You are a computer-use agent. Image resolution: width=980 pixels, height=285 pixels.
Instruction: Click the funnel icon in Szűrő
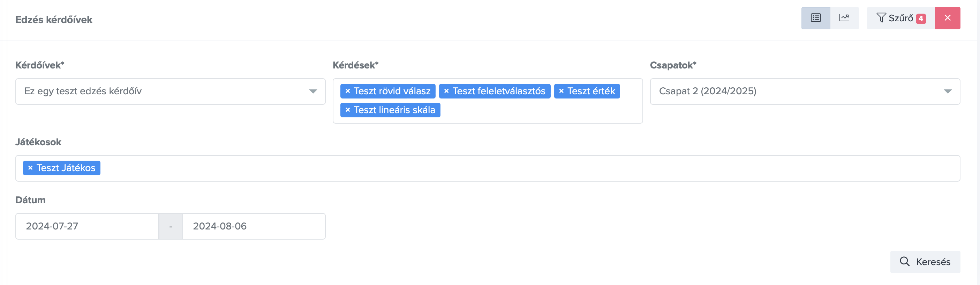[881, 18]
